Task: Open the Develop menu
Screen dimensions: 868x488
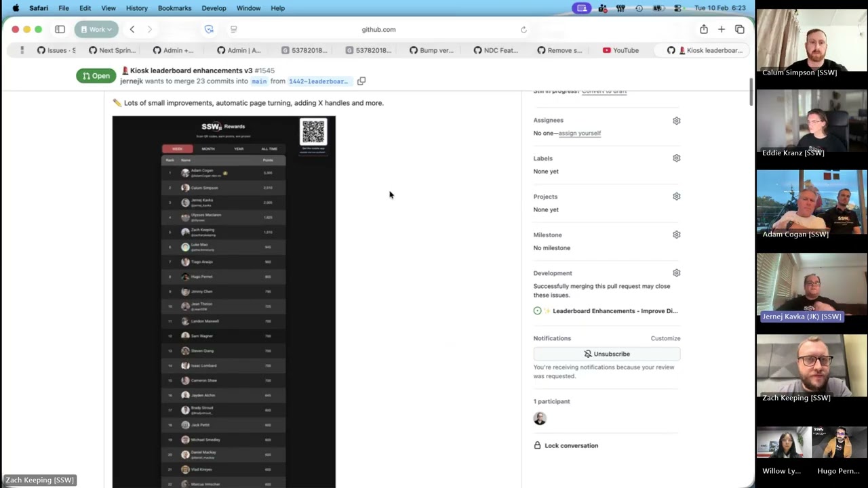Action: click(214, 8)
